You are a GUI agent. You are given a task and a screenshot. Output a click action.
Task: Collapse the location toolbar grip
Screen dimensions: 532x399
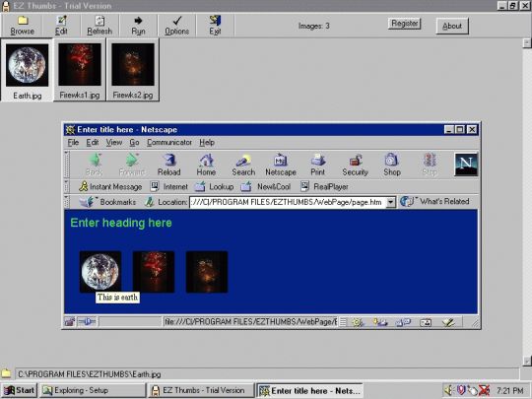coord(67,202)
